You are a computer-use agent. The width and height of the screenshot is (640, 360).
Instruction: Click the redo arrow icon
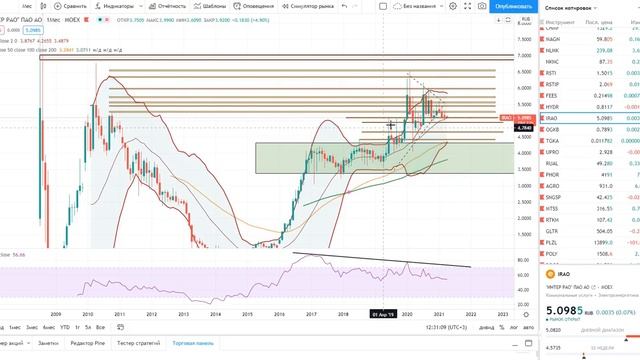pos(355,6)
